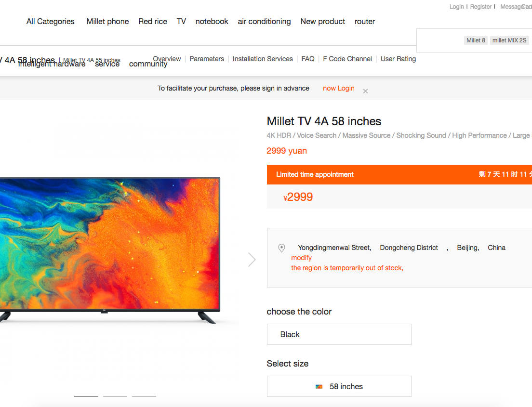Viewport: 532px width, 407px height.
Task: Select the 58 inches size option
Action: coord(339,386)
